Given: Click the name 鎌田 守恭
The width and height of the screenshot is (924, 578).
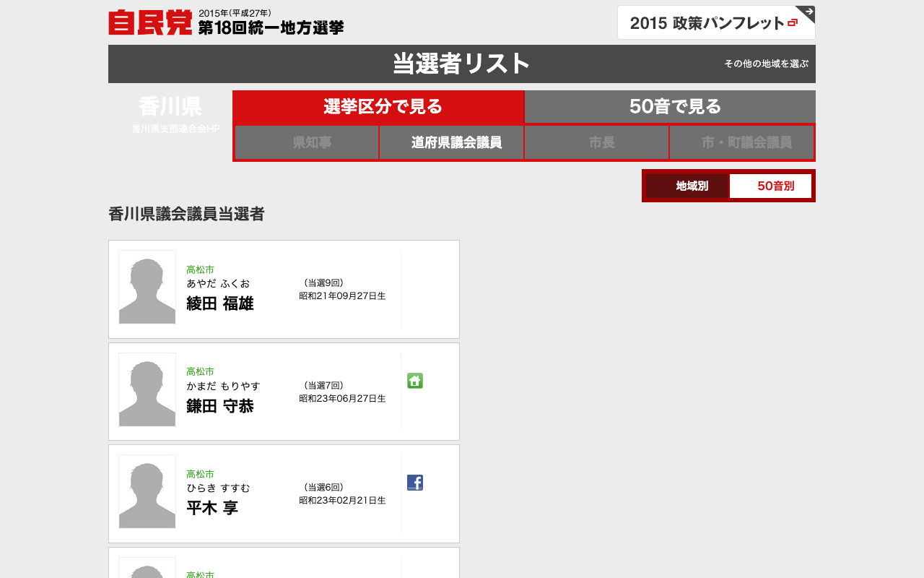Looking at the screenshot, I should pyautogui.click(x=220, y=406).
